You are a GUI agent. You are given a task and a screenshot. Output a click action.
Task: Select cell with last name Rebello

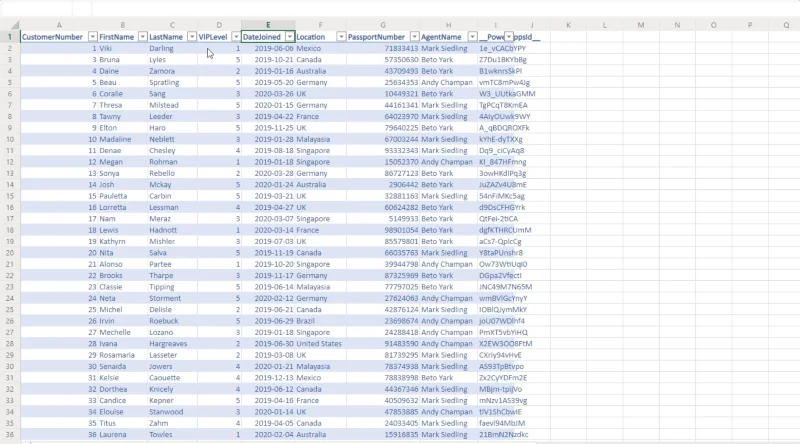tap(172, 173)
